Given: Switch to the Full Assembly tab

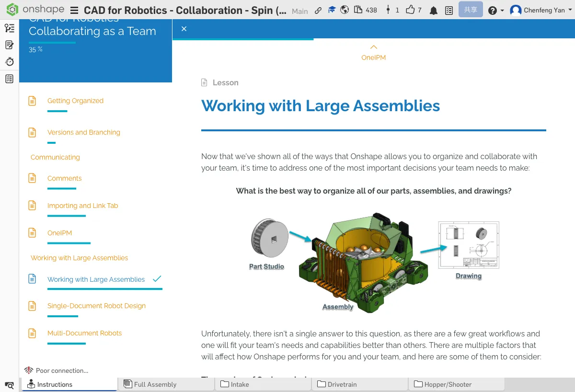Looking at the screenshot, I should click(155, 384).
